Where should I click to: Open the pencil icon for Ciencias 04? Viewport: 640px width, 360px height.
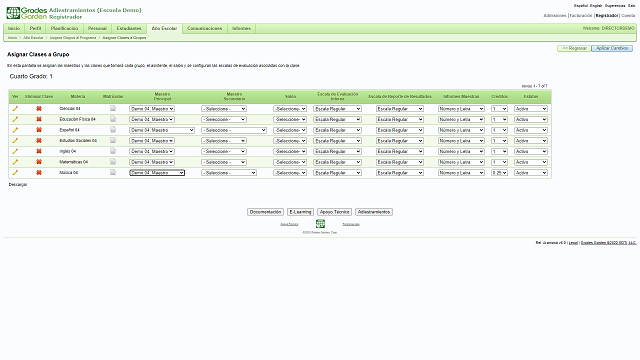click(15, 109)
